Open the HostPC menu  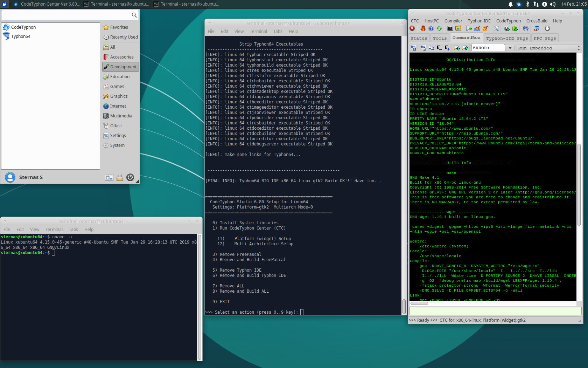coord(432,21)
